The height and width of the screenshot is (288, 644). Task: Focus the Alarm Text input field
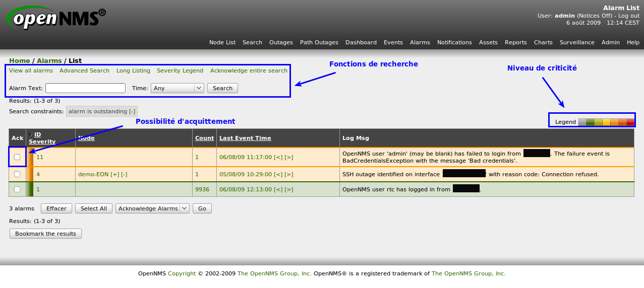point(85,88)
